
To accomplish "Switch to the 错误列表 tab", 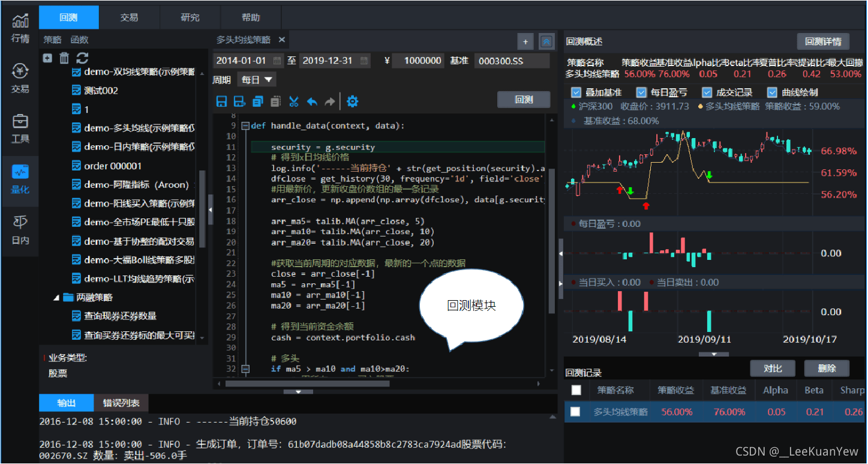I will point(121,403).
